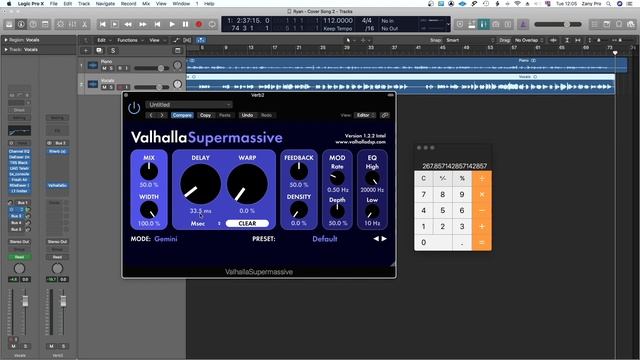Pause playback
The image size is (640, 360).
click(186, 24)
